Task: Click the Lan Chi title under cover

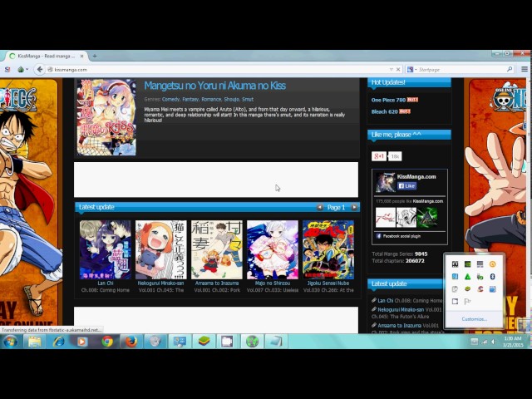Action: (106, 283)
